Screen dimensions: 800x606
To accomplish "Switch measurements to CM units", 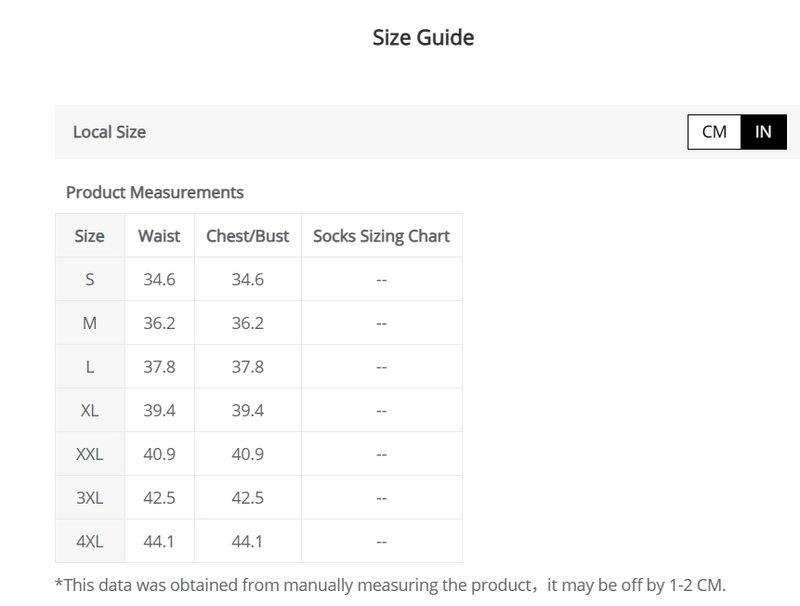I will click(714, 132).
